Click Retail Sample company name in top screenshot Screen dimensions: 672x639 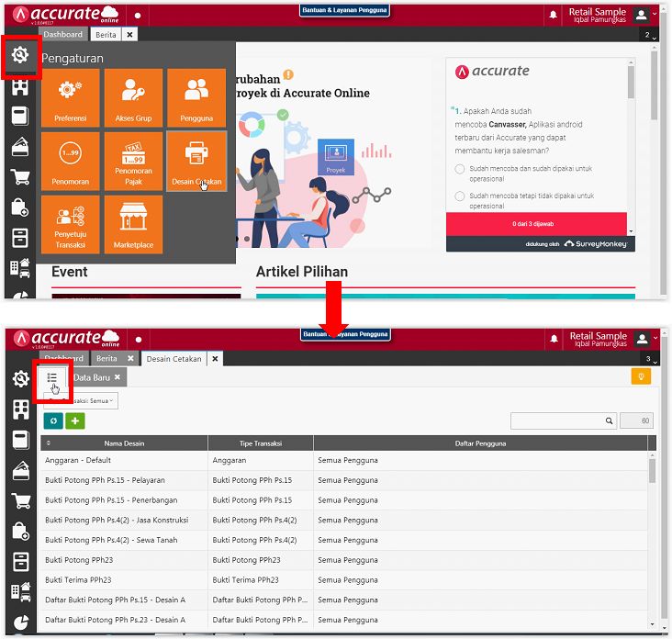point(597,12)
